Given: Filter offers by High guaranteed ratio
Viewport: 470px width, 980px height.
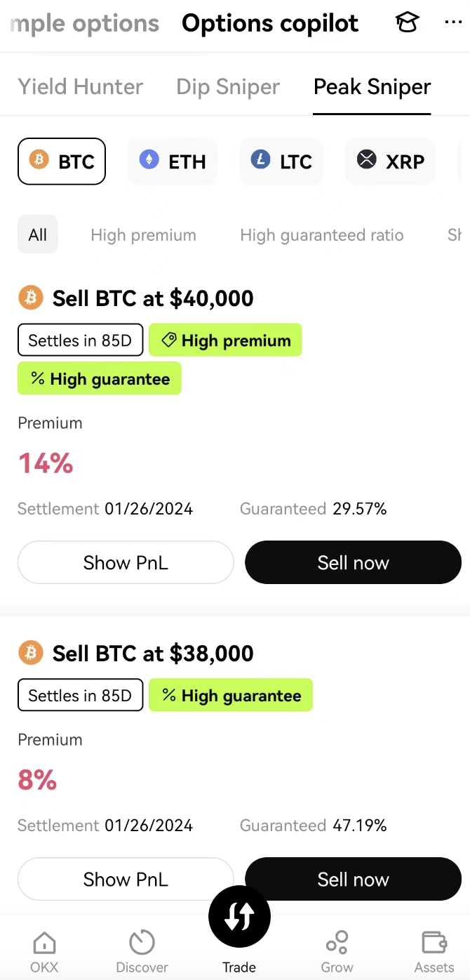Looking at the screenshot, I should tap(321, 235).
